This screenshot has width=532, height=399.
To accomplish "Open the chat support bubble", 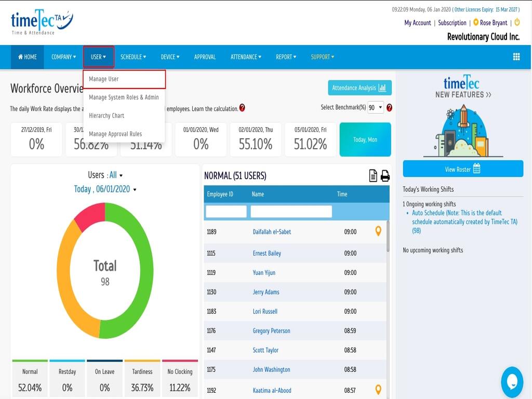I will (x=512, y=382).
